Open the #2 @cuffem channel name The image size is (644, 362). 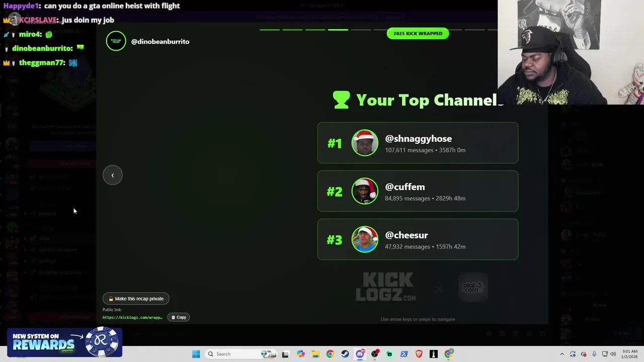(x=405, y=187)
